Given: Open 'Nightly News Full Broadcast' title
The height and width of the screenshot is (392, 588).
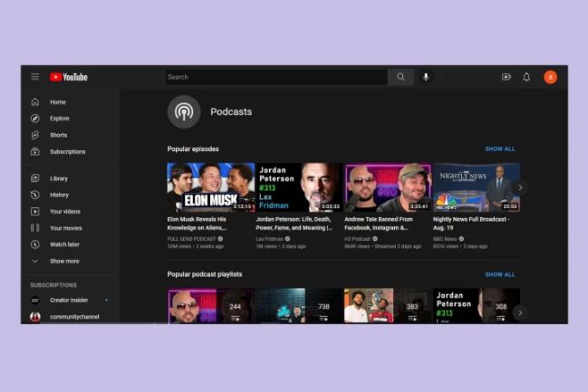Looking at the screenshot, I should [471, 224].
